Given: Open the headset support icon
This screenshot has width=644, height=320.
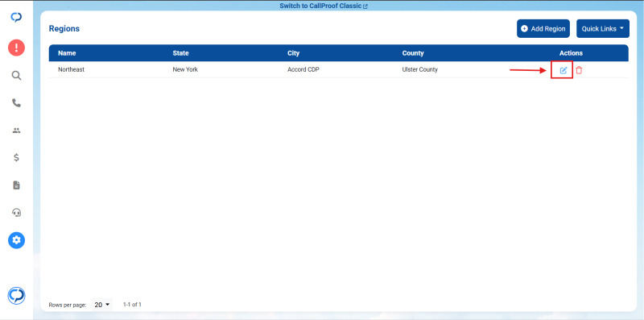Looking at the screenshot, I should pyautogui.click(x=16, y=213).
